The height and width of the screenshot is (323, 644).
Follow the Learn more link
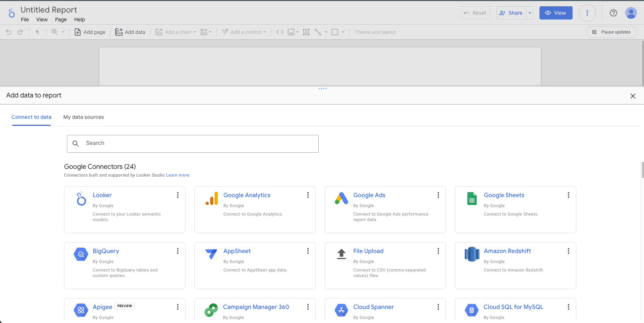(178, 175)
